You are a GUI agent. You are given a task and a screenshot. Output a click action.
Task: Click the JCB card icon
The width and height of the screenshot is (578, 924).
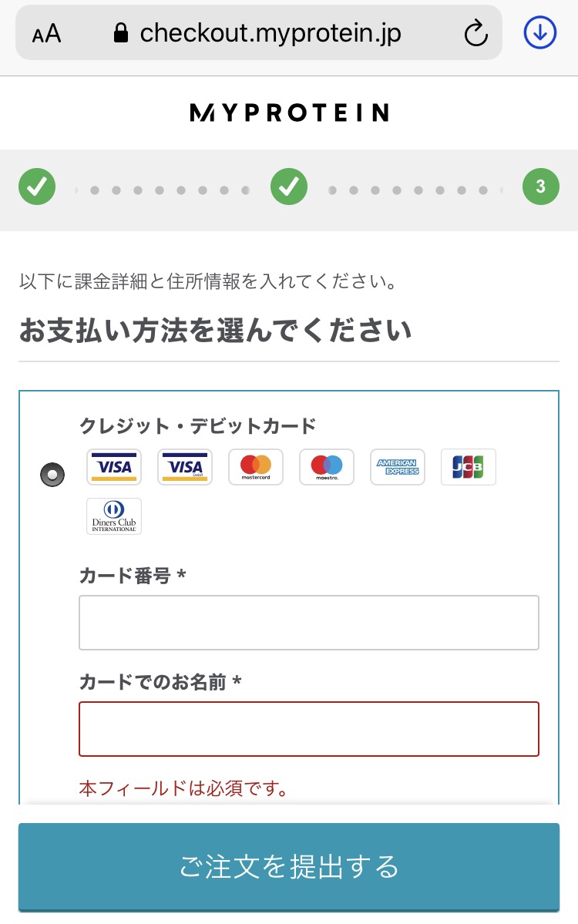tap(469, 467)
